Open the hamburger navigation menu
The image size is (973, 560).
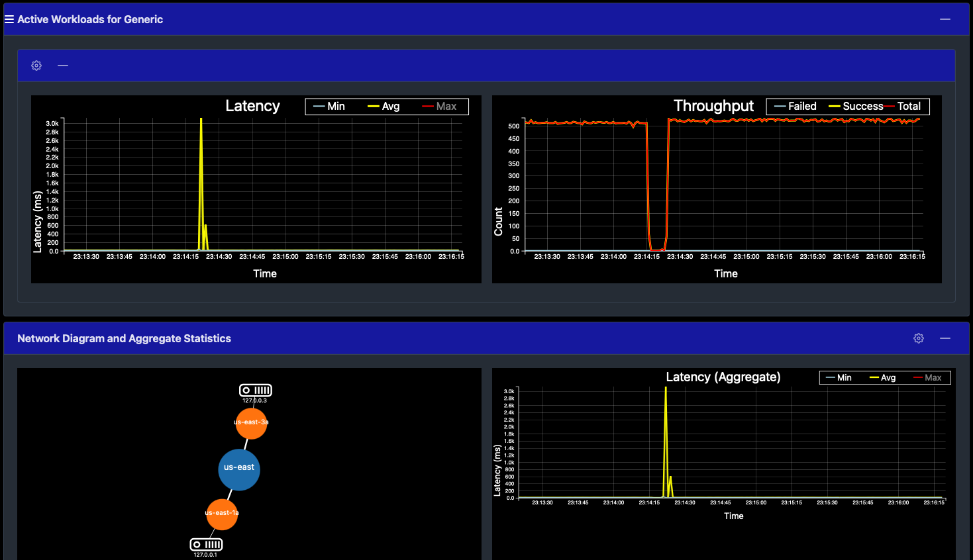pyautogui.click(x=9, y=19)
